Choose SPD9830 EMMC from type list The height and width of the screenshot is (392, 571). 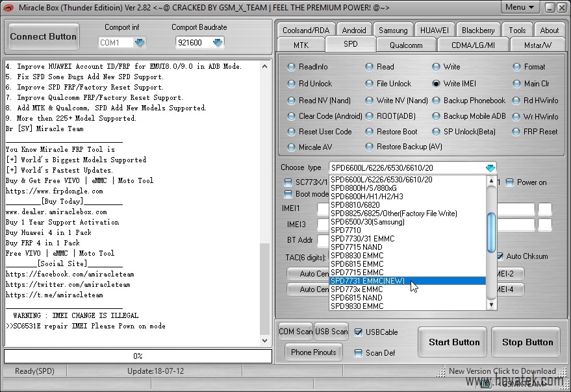pyautogui.click(x=408, y=306)
